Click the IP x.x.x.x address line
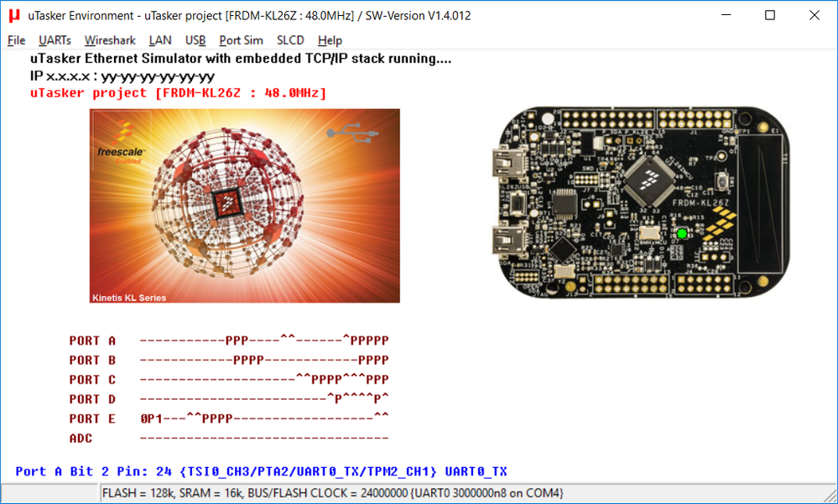Viewport: 838px width, 504px height. [122, 76]
